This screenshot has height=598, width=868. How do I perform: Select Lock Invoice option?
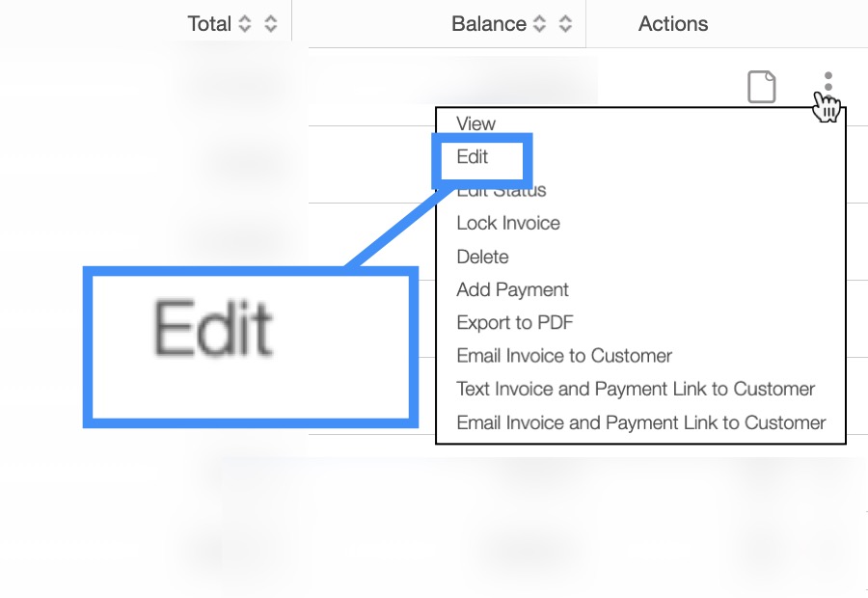(x=508, y=223)
